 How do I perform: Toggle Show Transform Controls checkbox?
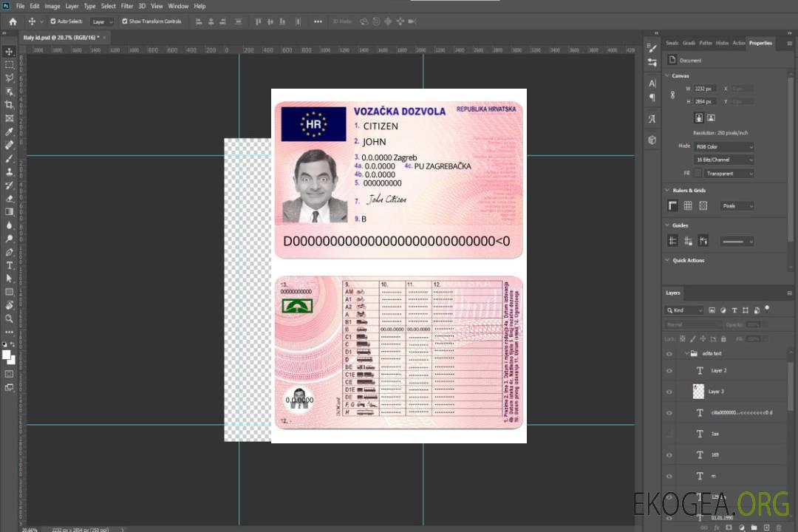pos(125,21)
